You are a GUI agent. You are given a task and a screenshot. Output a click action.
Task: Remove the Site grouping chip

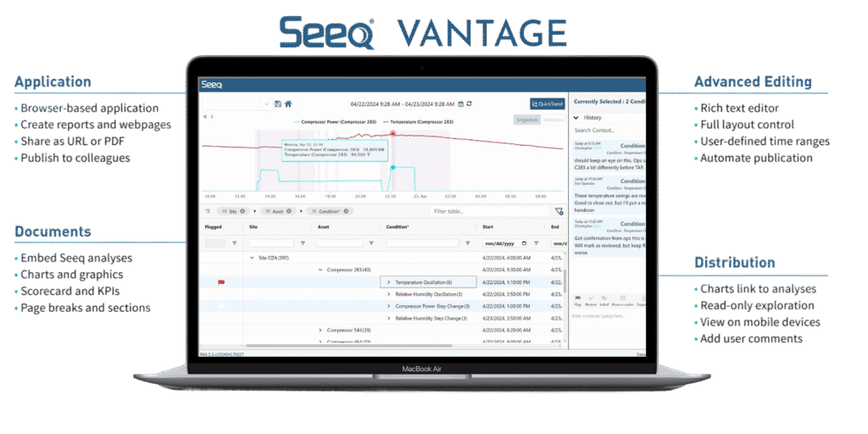pyautogui.click(x=242, y=211)
